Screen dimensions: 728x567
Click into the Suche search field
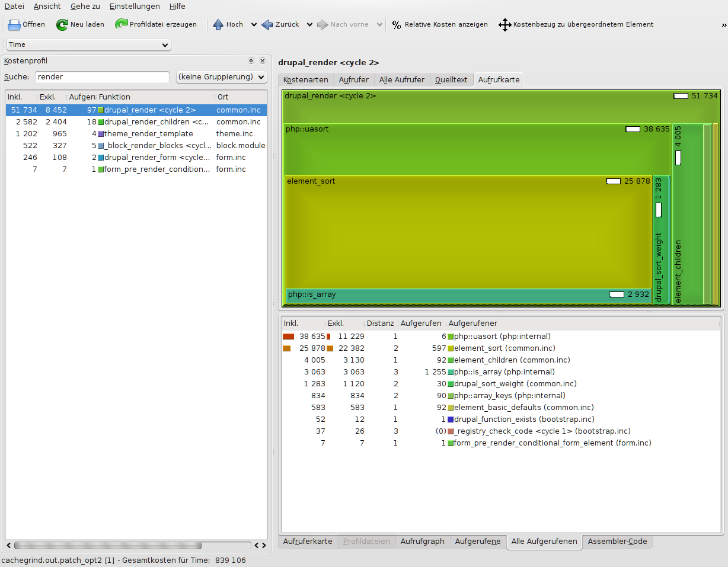point(102,77)
